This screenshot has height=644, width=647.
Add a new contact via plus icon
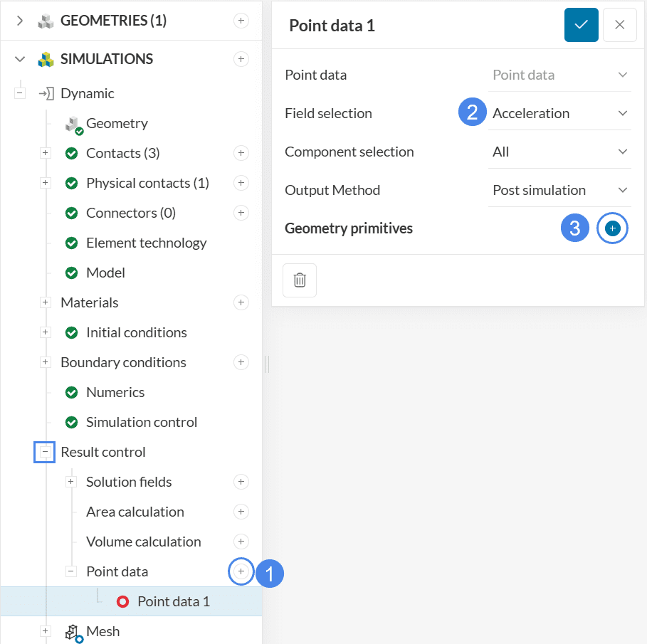(241, 153)
